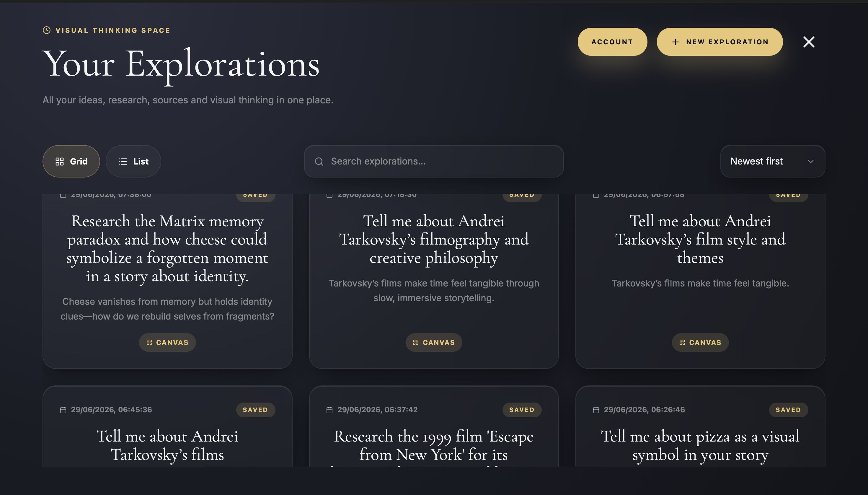868x495 pixels.
Task: Click calendar icon next to 06:37:42 date
Action: pyautogui.click(x=329, y=410)
